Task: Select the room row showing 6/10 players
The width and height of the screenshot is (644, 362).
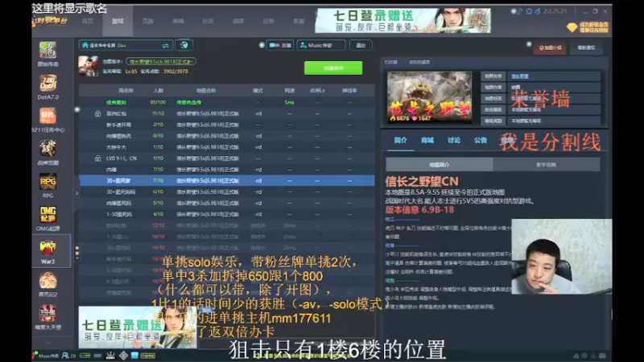Action: 227,192
